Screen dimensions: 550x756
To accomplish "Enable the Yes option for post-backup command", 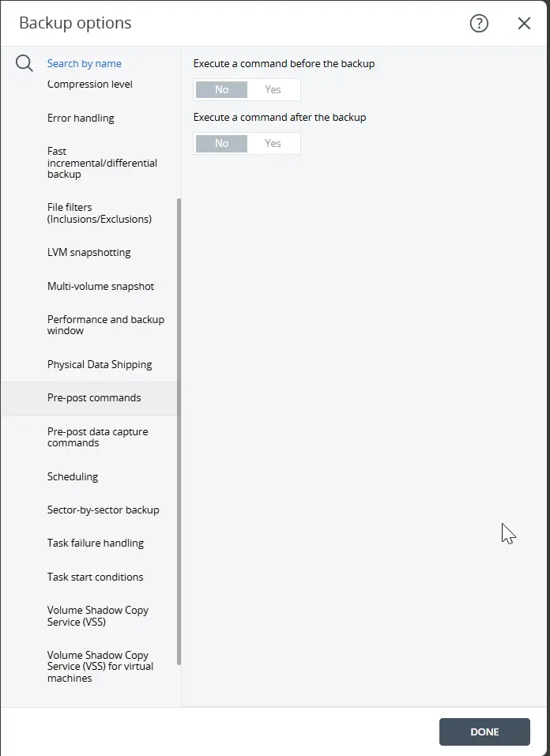I will coord(273,143).
